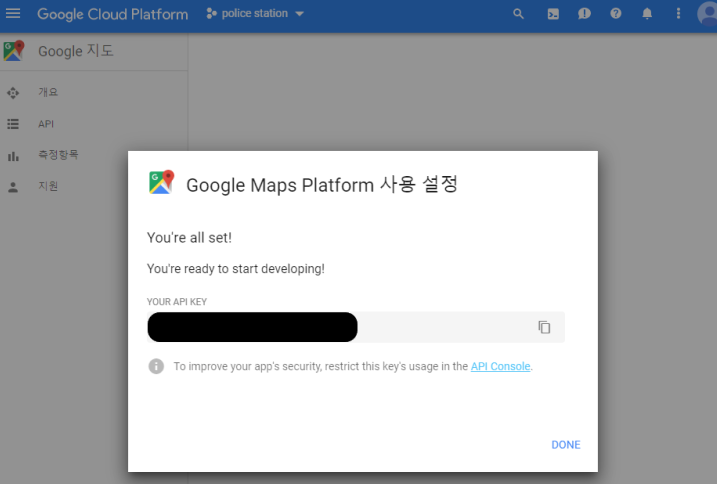
Task: Open the user account avatar
Action: point(707,14)
